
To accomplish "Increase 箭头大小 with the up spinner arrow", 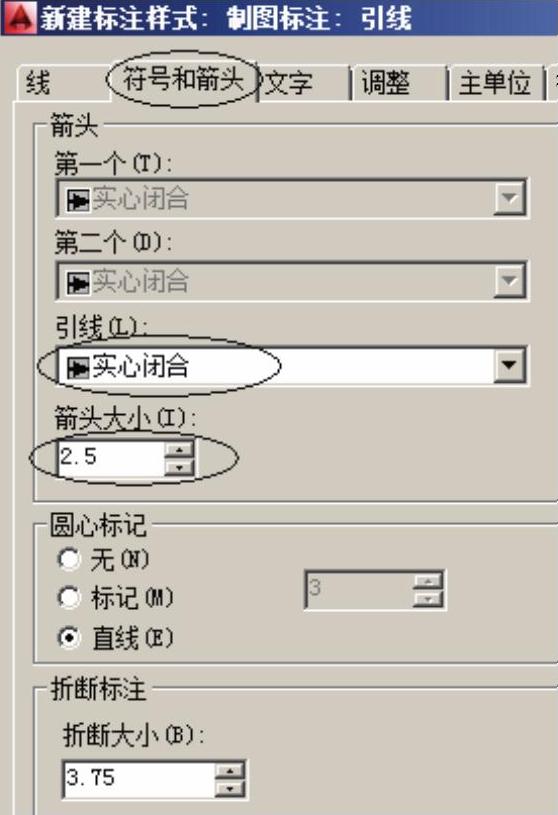I will click(179, 449).
